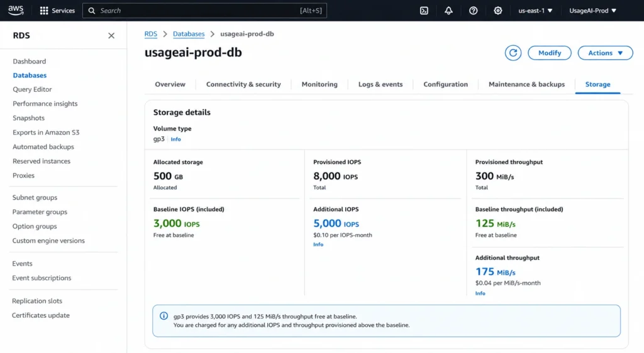Select the Storage tab
This screenshot has width=644, height=353.
(x=597, y=84)
